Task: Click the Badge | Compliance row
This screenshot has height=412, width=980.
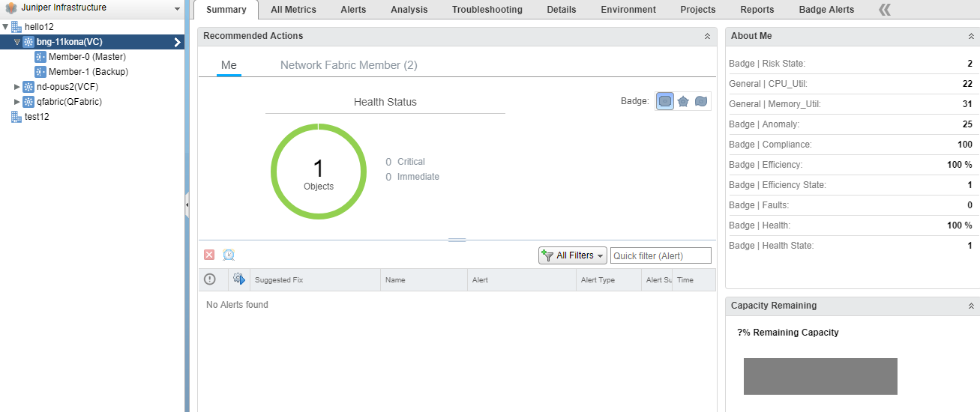Action: click(x=850, y=145)
